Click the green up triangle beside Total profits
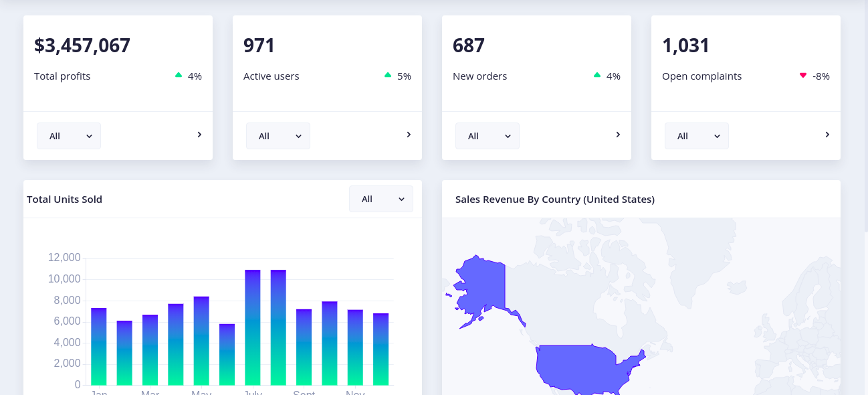 [179, 75]
